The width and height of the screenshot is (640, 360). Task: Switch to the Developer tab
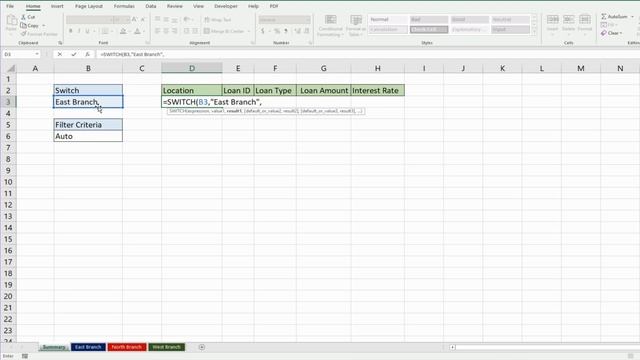coord(226,6)
